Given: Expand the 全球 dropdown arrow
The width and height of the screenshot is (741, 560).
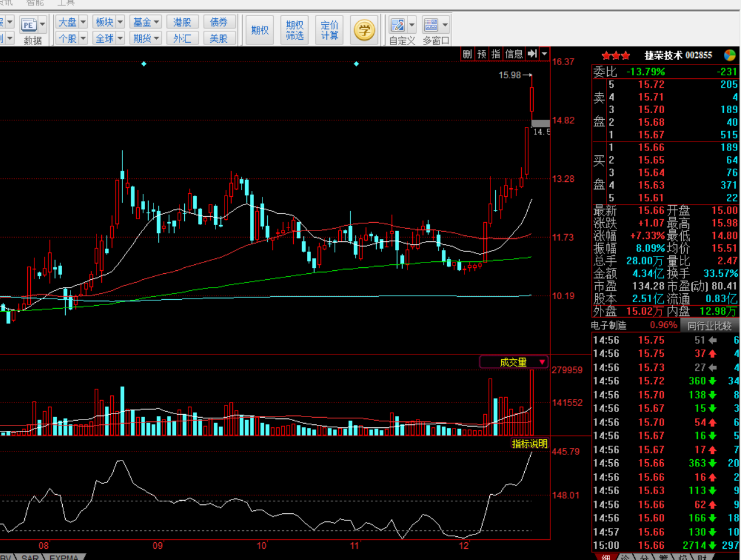Looking at the screenshot, I should coord(120,39).
